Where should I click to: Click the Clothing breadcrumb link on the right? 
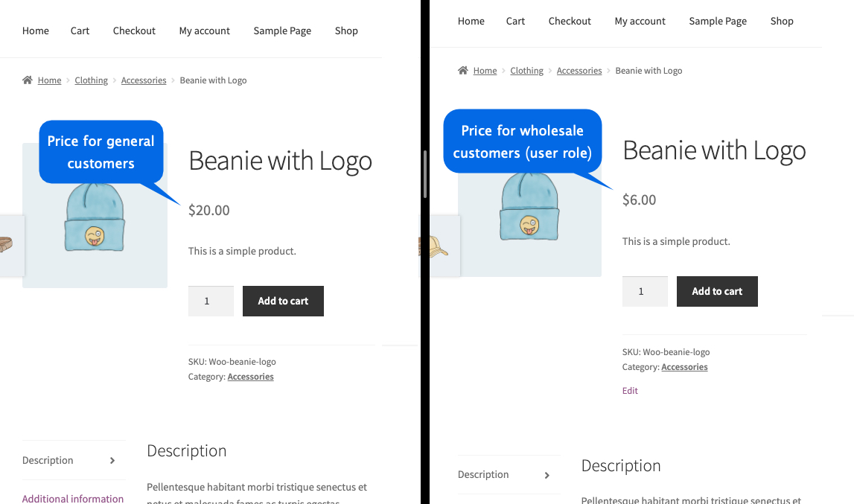pos(526,70)
